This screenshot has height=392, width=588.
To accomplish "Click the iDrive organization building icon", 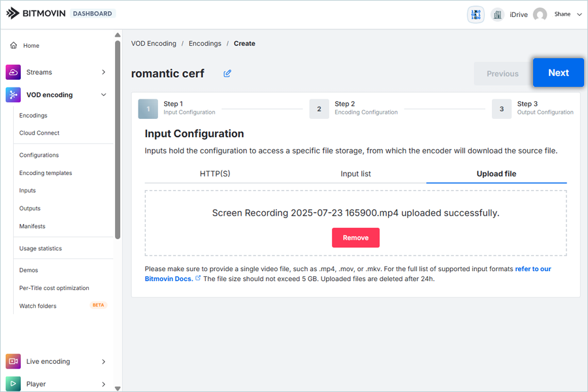I will click(497, 14).
